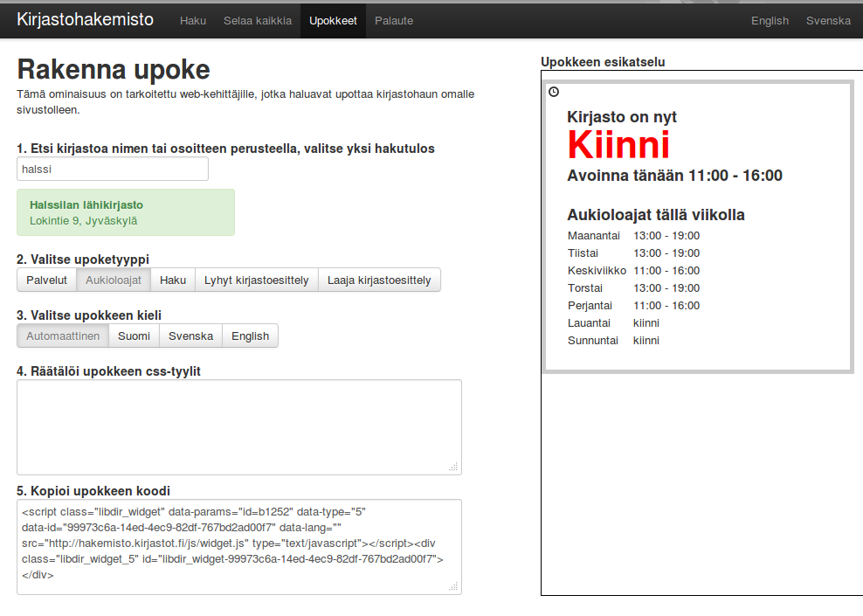863x616 pixels.
Task: Switch site language to English in navbar
Action: point(770,21)
